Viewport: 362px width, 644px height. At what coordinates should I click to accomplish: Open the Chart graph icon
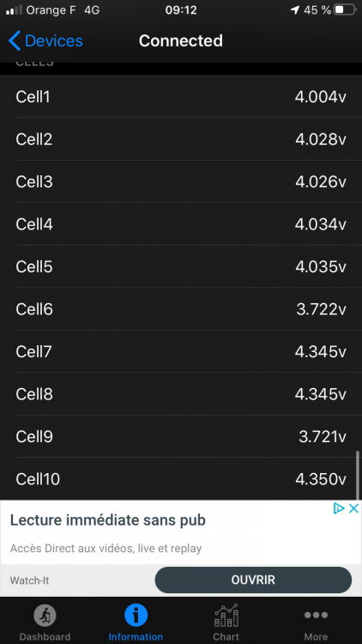(x=226, y=616)
